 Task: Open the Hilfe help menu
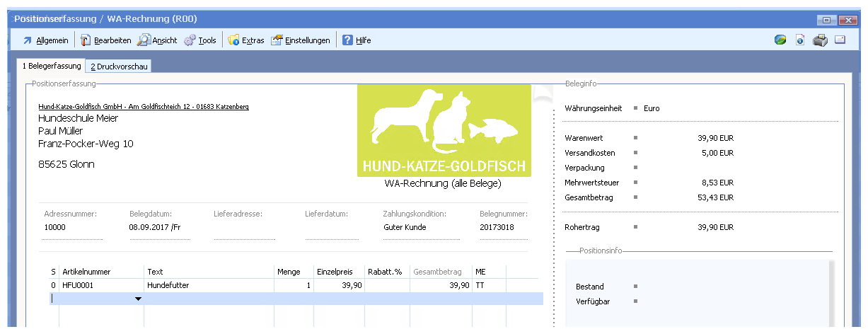(x=357, y=40)
